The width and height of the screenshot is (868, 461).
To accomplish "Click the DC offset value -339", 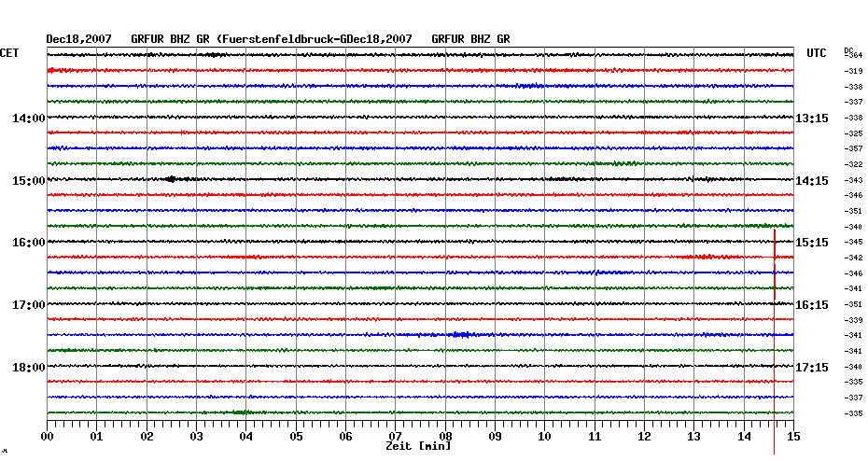I will point(854,320).
